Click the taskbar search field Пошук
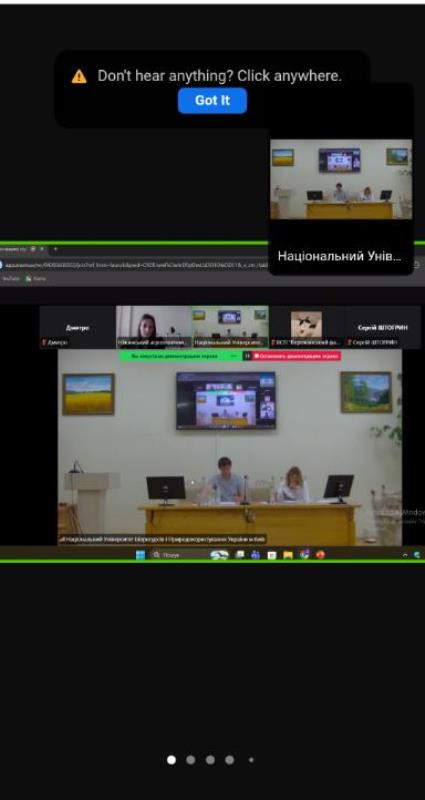The width and height of the screenshot is (425, 800). coord(179,555)
